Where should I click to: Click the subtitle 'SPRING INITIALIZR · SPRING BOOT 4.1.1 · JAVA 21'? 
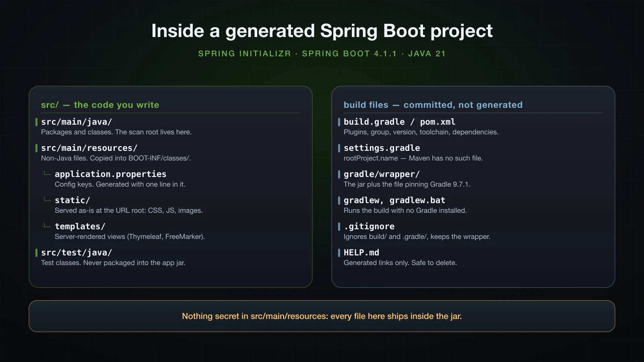(x=322, y=53)
